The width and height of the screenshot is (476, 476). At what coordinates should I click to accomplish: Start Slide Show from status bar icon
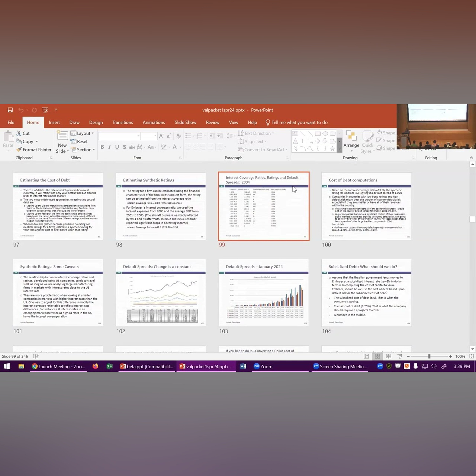click(400, 356)
